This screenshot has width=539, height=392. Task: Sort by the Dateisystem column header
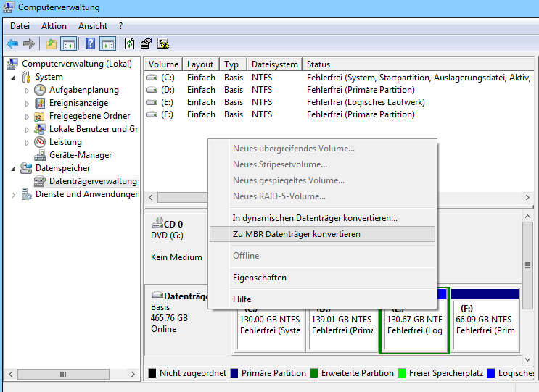[274, 64]
